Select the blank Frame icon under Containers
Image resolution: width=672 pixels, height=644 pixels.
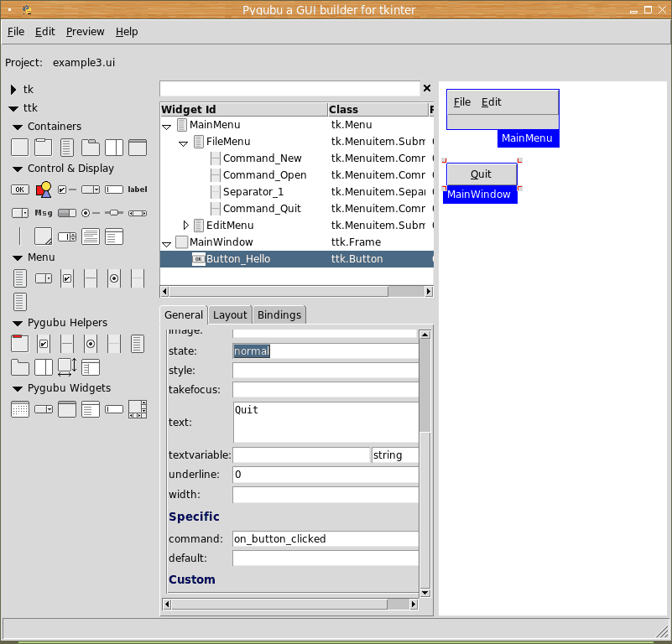[19, 148]
